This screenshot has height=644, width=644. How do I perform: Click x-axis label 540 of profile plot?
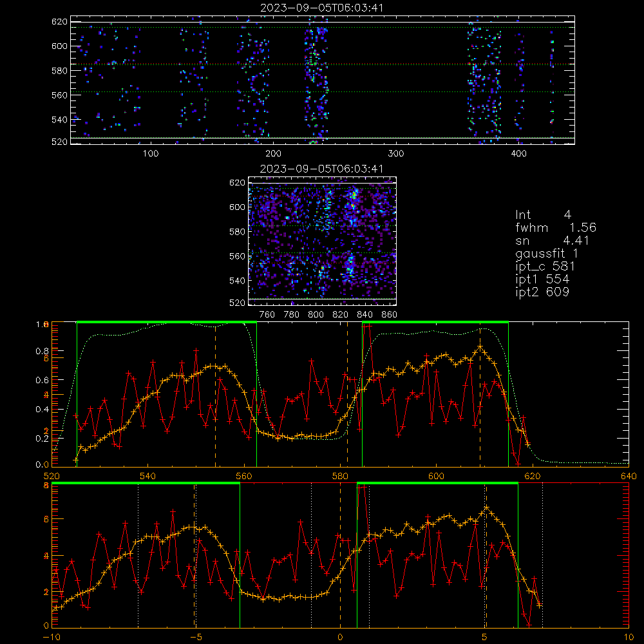click(x=147, y=476)
